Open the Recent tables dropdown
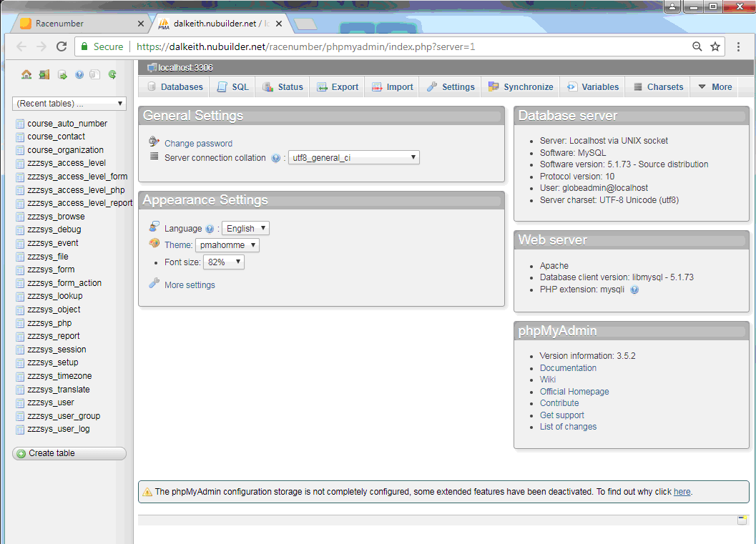 pyautogui.click(x=69, y=104)
